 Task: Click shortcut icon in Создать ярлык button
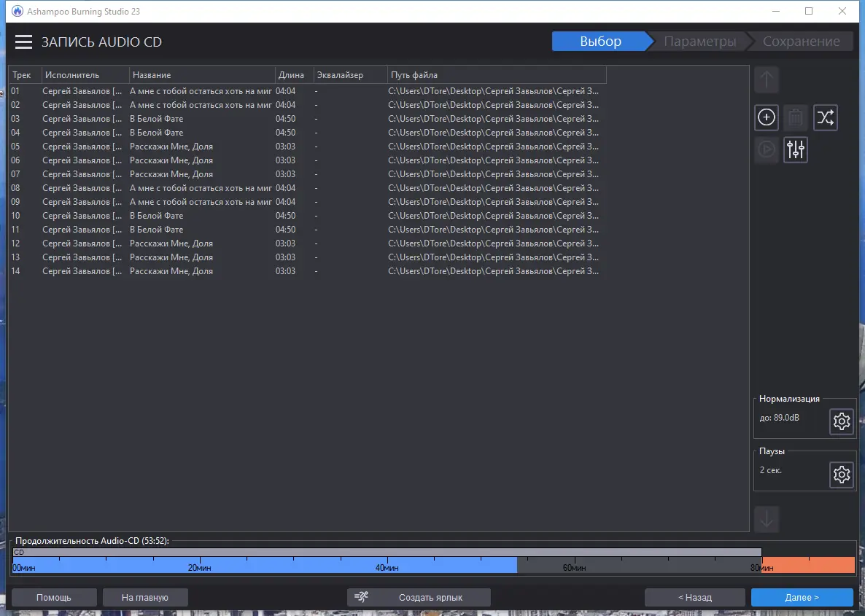(x=361, y=597)
